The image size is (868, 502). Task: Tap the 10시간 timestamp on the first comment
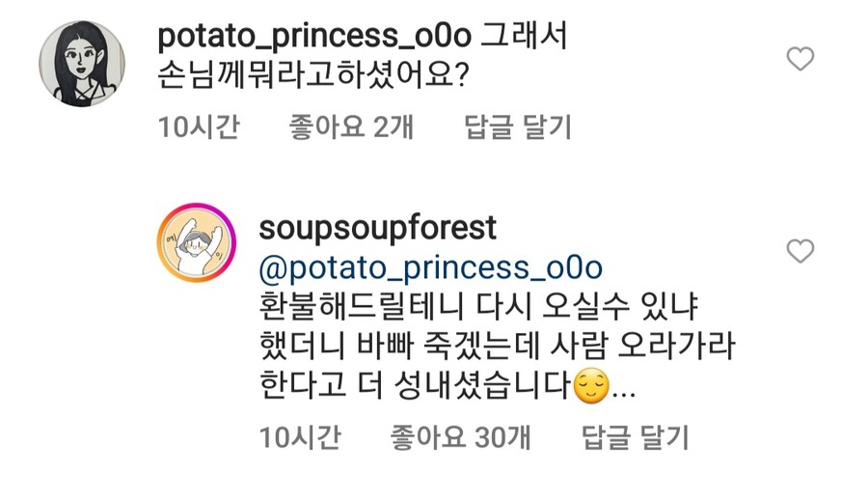tap(198, 126)
